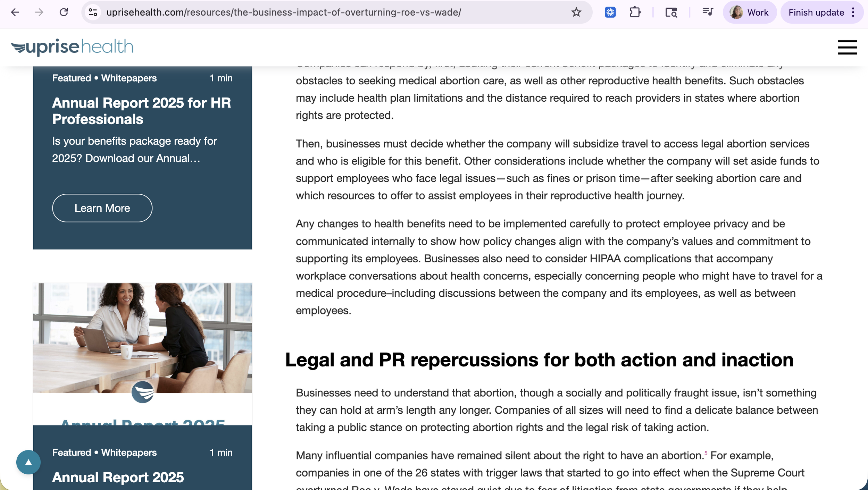Reload the current page
868x490 pixels.
(64, 12)
